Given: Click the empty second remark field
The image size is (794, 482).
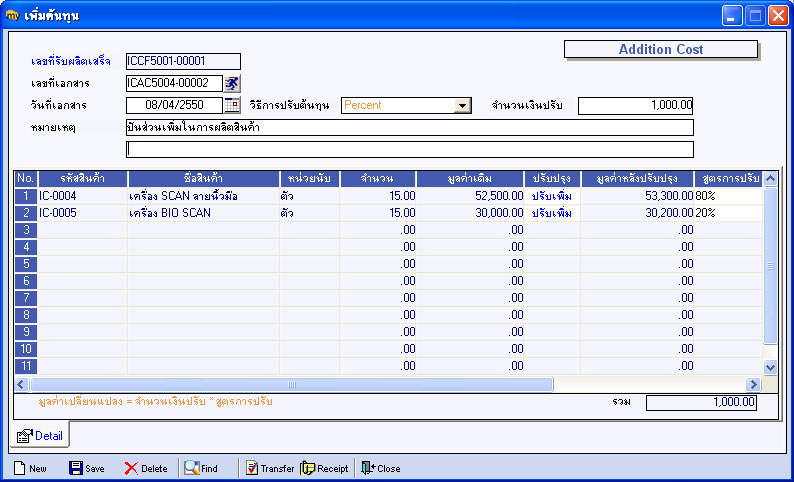Looking at the screenshot, I should tap(410, 149).
